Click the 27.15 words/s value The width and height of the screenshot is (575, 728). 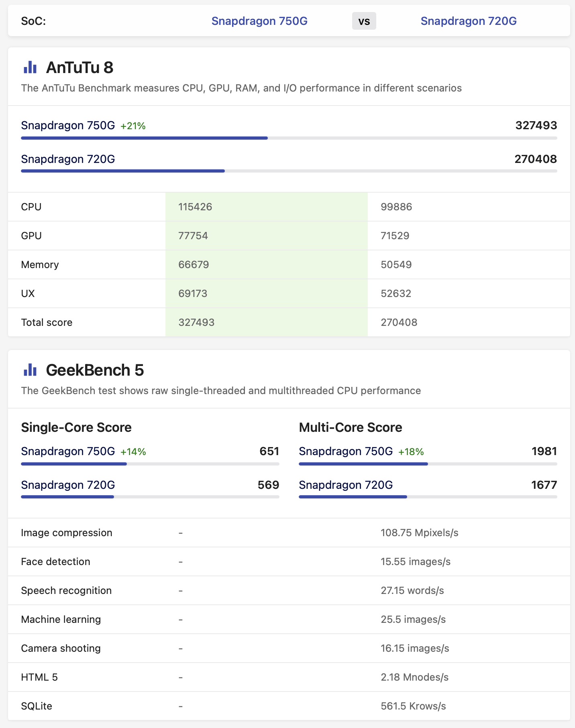pyautogui.click(x=412, y=591)
